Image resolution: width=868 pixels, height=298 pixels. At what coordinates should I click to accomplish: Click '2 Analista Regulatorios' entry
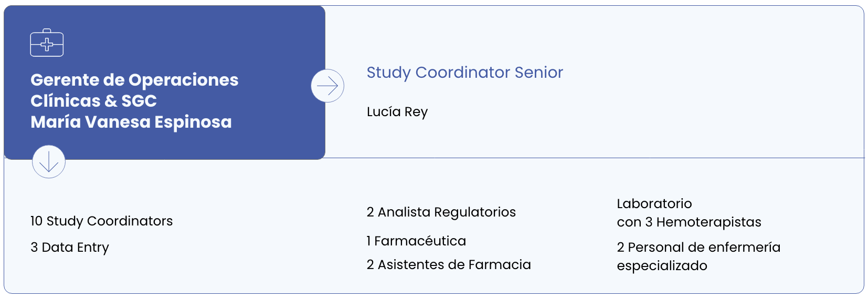(441, 212)
